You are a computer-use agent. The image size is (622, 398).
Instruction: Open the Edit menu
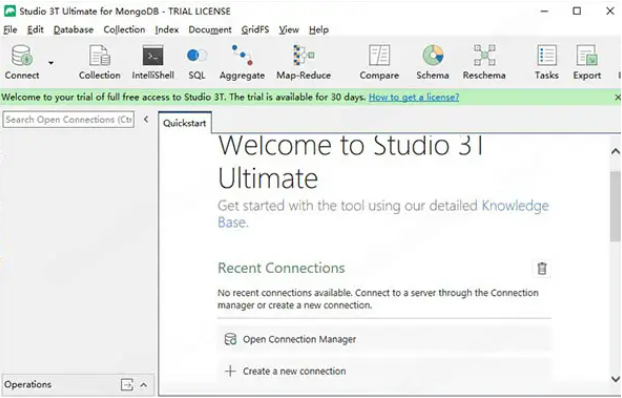35,30
